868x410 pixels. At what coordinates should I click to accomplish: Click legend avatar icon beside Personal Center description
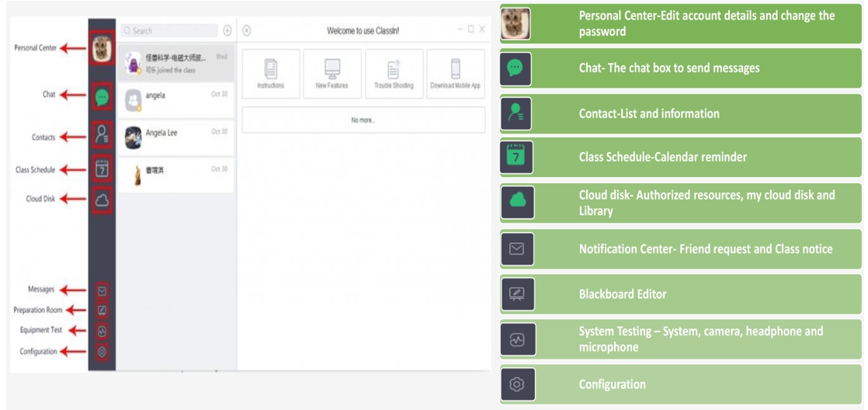point(516,24)
